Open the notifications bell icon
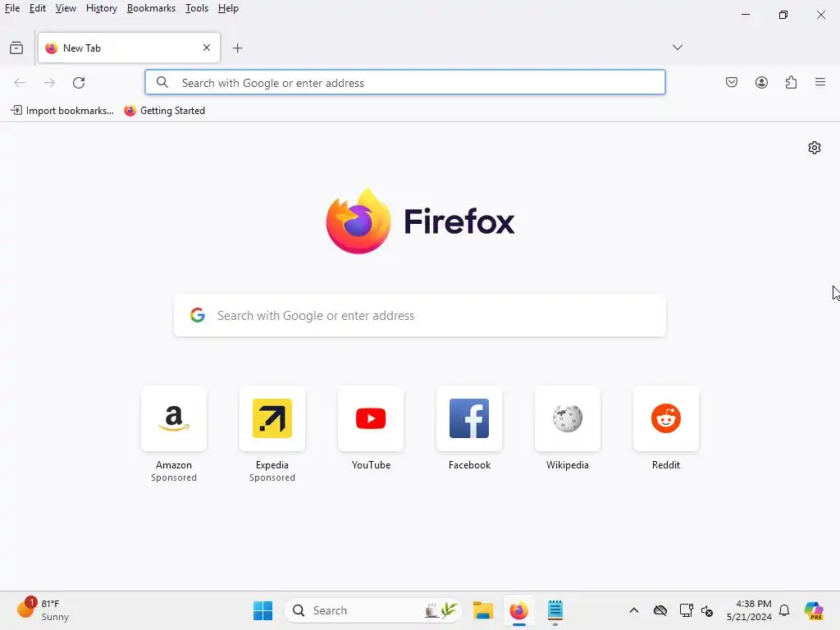 784,610
